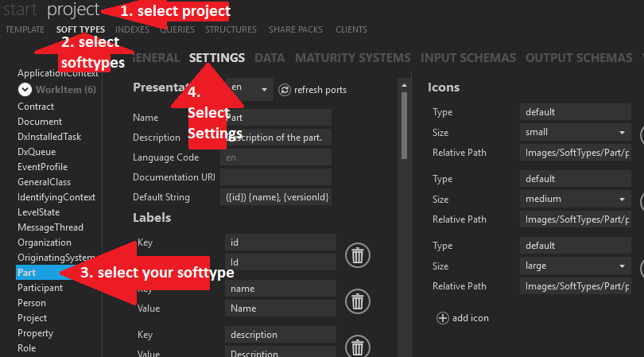The width and height of the screenshot is (644, 357).
Task: Delete the description label entry
Action: tap(357, 347)
